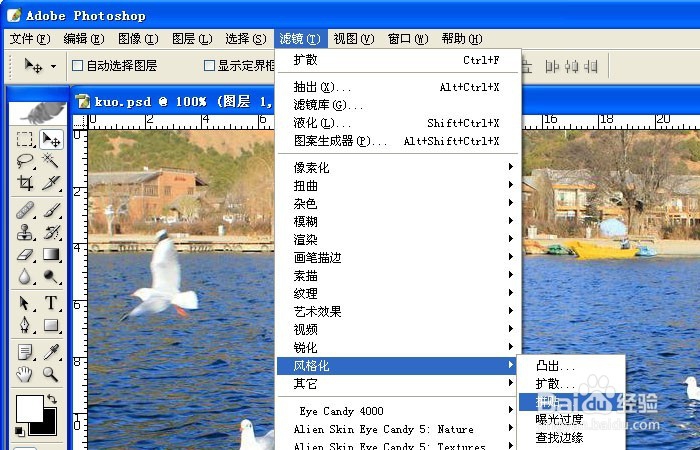Reapply last filter 扩散 Ctrl+F
This screenshot has width=700, height=450.
pyautogui.click(x=398, y=60)
